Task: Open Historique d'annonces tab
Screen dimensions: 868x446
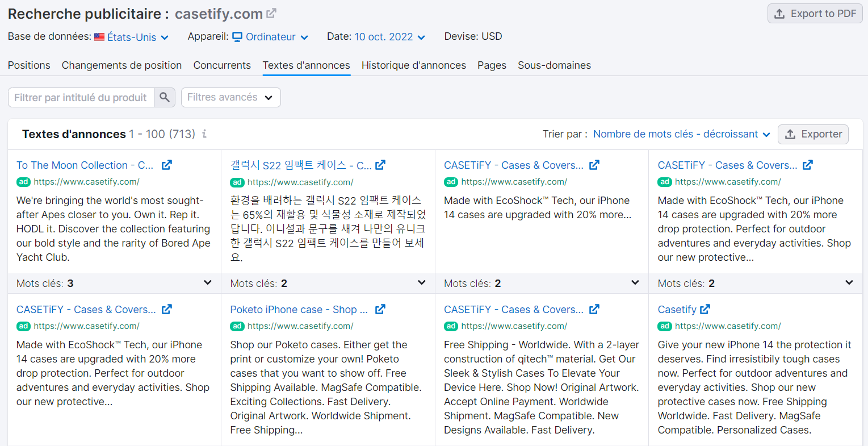Action: [414, 65]
